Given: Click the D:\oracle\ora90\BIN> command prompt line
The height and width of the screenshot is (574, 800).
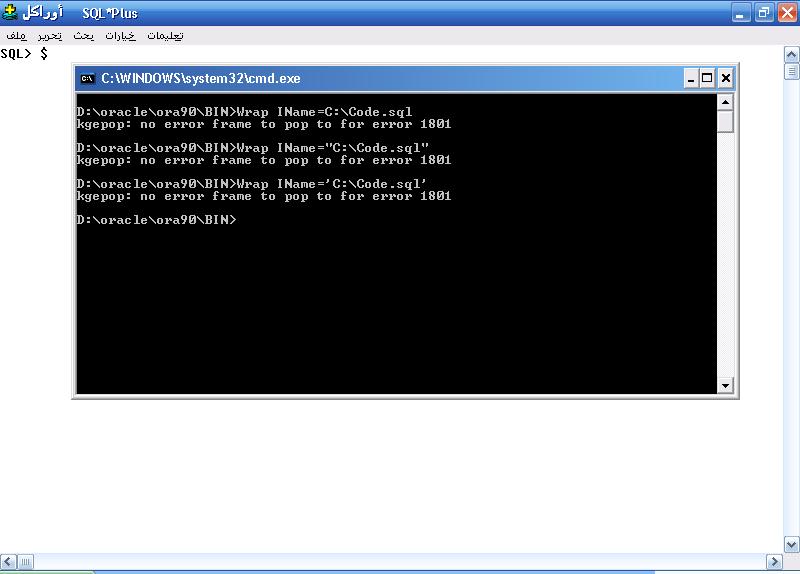Looking at the screenshot, I should click(x=156, y=220).
